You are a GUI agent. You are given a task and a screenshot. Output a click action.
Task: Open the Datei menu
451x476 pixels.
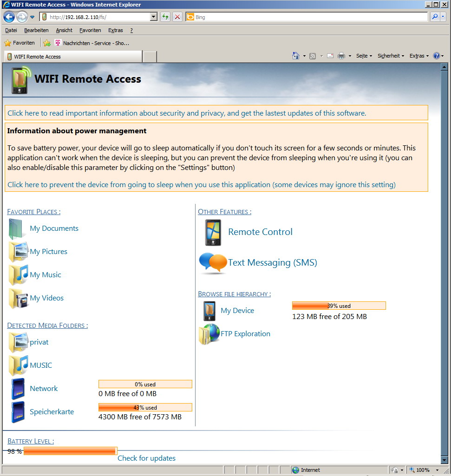pyautogui.click(x=11, y=30)
